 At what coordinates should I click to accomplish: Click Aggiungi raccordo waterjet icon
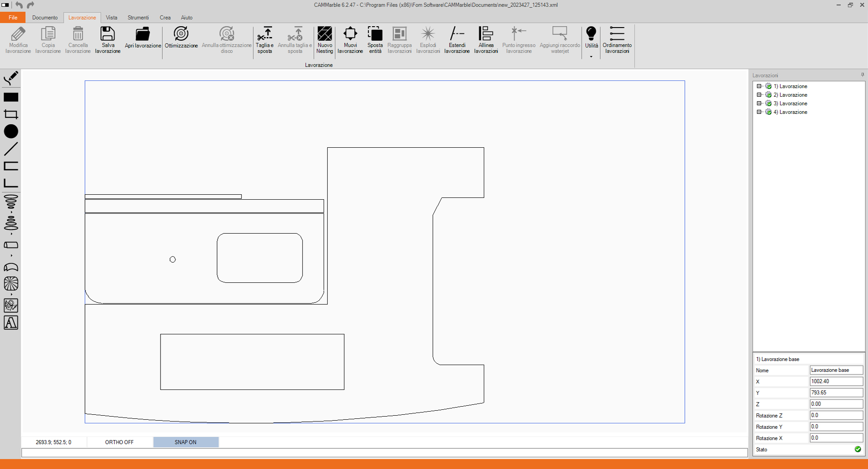560,34
